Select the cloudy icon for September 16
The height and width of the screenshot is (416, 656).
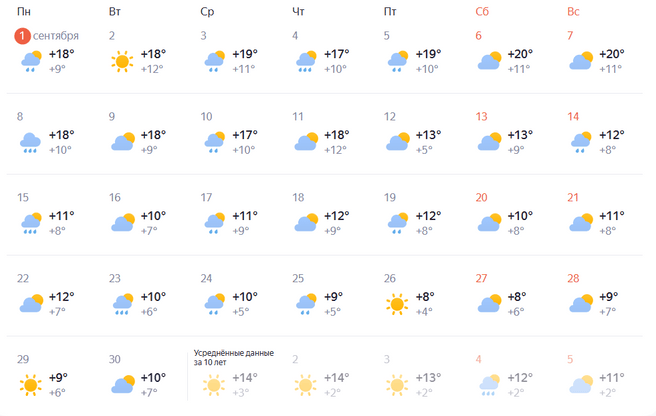[x=122, y=222]
